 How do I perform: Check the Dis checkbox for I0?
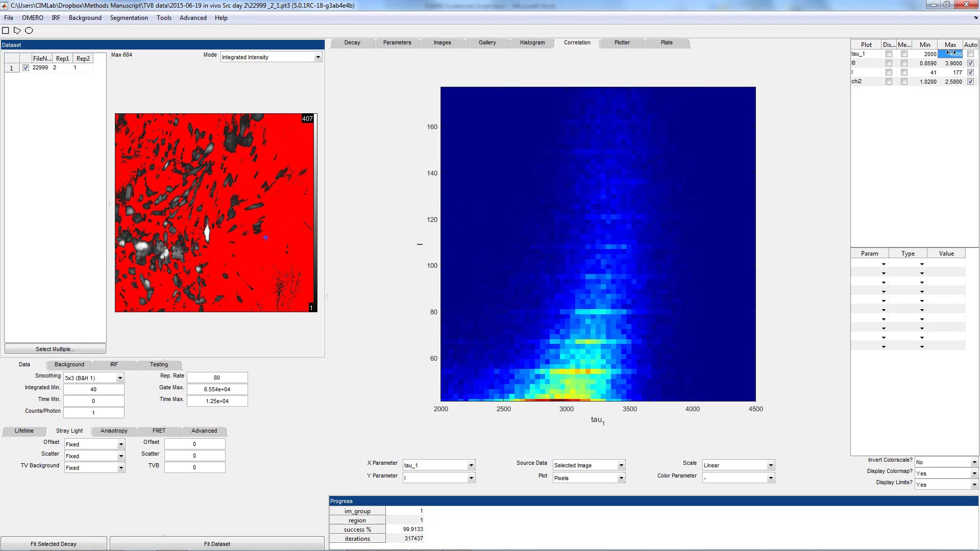point(889,63)
